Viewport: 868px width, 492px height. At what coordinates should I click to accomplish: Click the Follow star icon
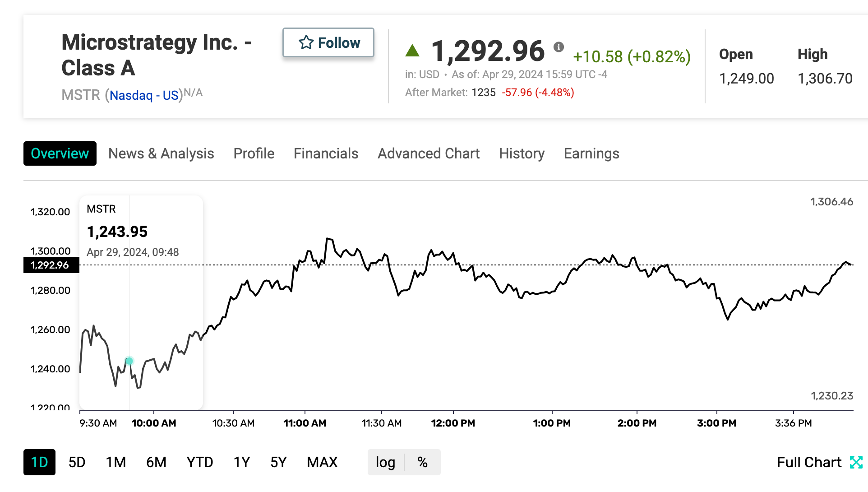pos(307,42)
